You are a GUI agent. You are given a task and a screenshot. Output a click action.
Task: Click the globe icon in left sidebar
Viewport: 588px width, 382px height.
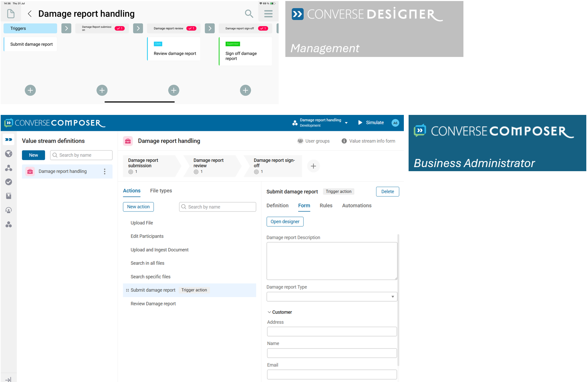(x=9, y=154)
